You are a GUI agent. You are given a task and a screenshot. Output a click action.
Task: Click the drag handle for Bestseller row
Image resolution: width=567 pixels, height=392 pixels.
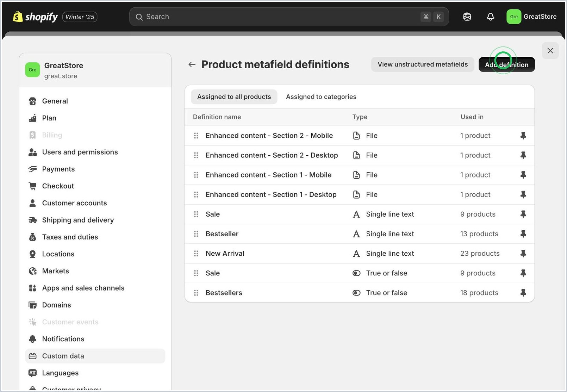pyautogui.click(x=196, y=234)
